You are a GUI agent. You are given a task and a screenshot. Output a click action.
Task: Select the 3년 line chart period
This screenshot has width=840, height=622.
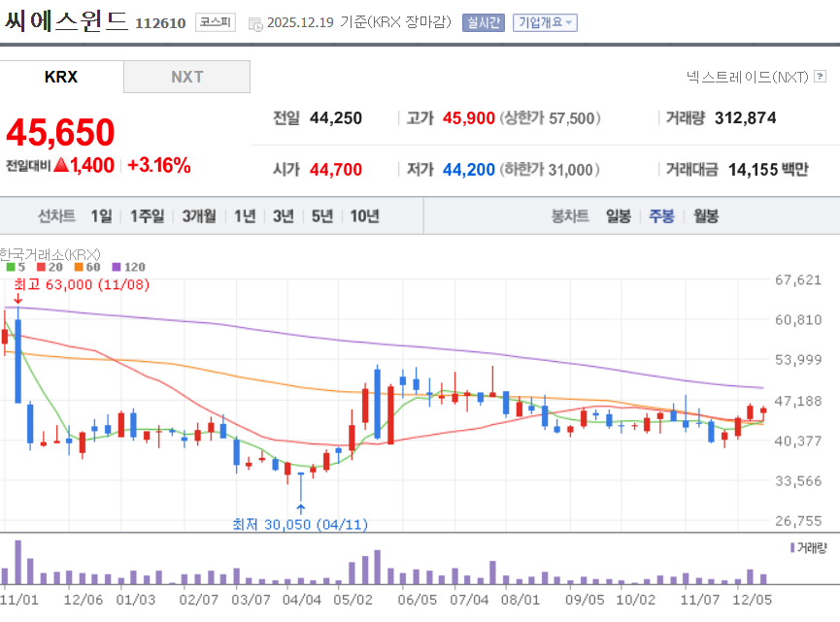pos(284,215)
